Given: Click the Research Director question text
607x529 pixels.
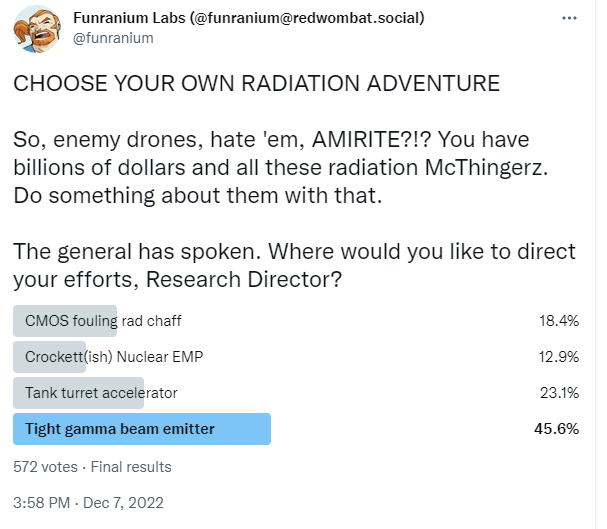Looking at the screenshot, I should [244, 279].
